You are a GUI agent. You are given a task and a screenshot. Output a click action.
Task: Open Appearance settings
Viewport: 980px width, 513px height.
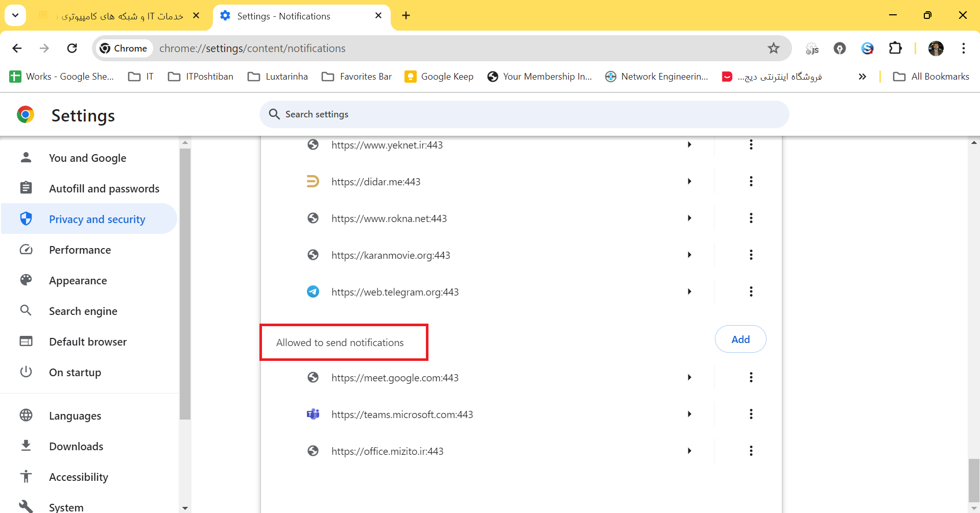click(89, 280)
